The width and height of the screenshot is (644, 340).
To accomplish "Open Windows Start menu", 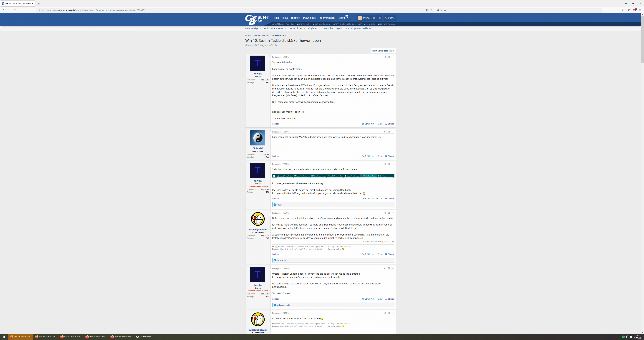I will pos(4,337).
